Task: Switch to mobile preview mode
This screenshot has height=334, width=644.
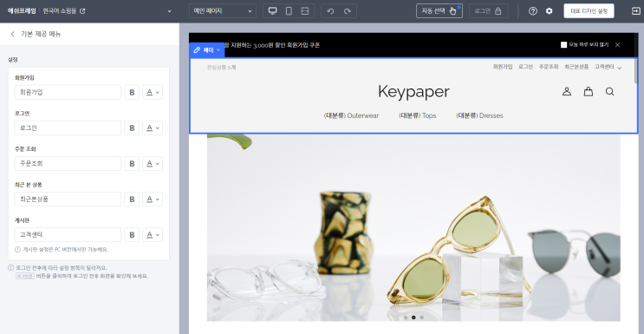Action: (289, 11)
